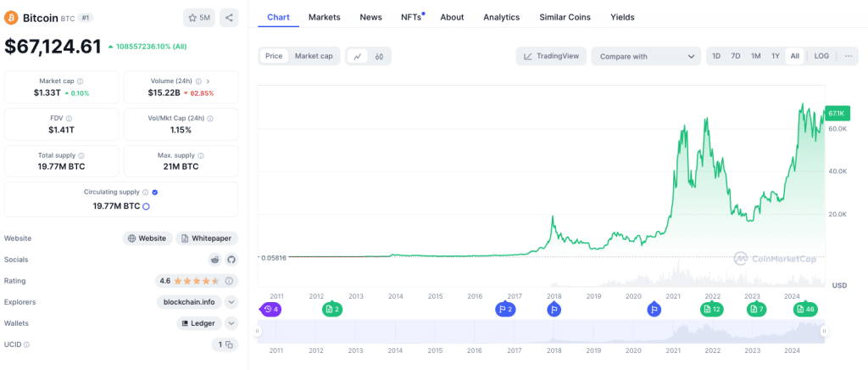The width and height of the screenshot is (868, 370).
Task: Click the 2011 history marker with 4
Action: pyautogui.click(x=270, y=309)
